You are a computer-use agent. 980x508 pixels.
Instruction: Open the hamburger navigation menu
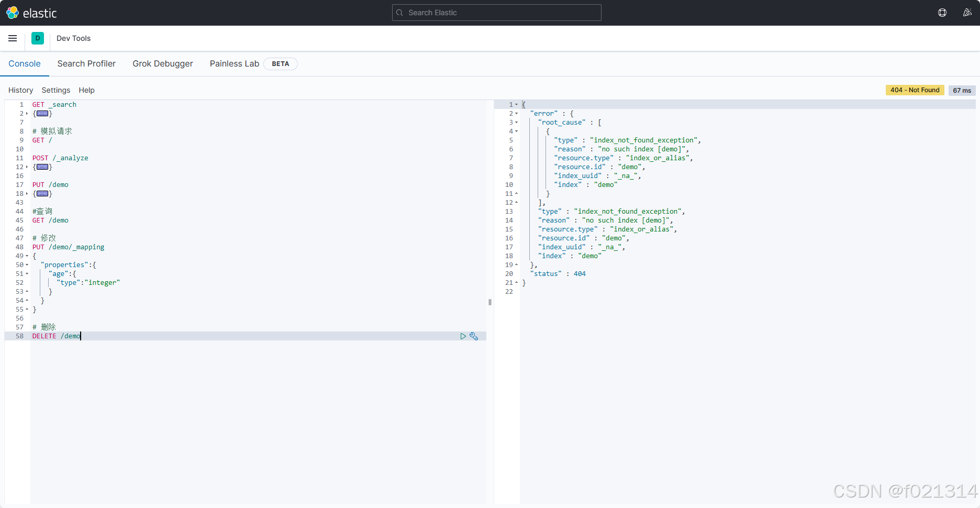[13, 38]
